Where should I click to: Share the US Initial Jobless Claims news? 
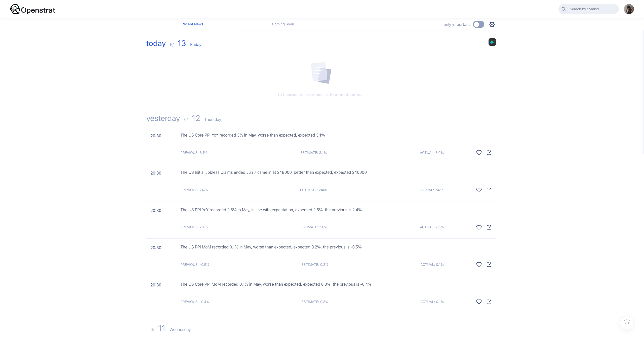click(489, 190)
